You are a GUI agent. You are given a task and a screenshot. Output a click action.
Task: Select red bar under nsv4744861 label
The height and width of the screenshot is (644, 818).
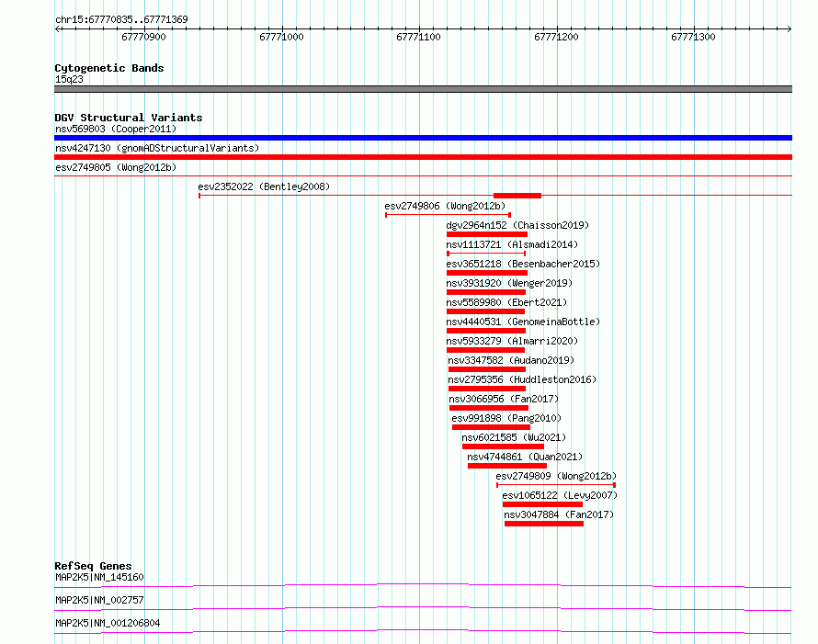pyautogui.click(x=507, y=466)
